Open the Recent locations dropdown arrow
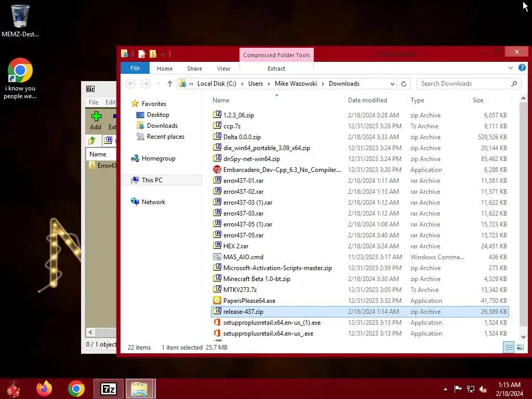The width and height of the screenshot is (532, 399). point(158,84)
